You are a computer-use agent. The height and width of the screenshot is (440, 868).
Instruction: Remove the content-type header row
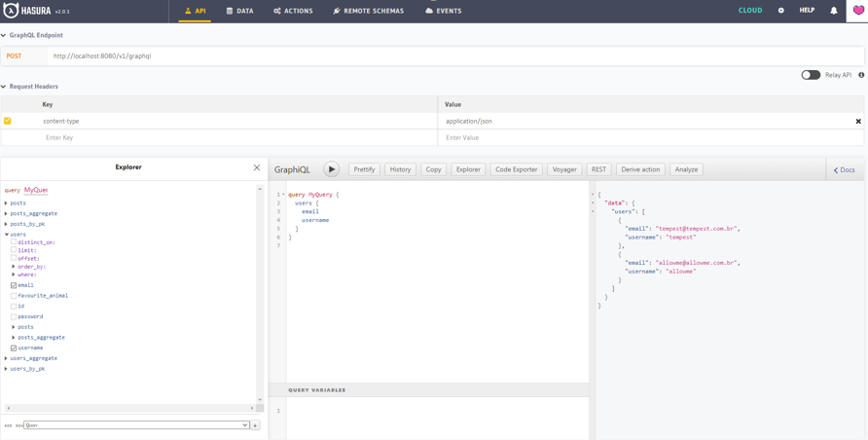[x=858, y=122]
